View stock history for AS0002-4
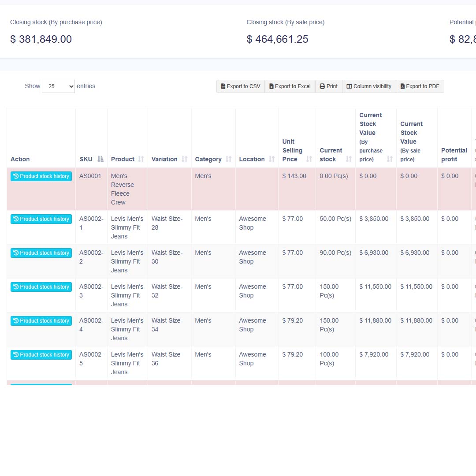This screenshot has height=476, width=476. point(41,321)
